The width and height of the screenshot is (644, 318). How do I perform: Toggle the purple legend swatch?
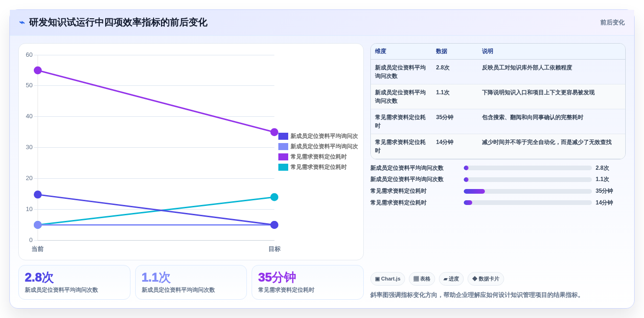point(283,157)
